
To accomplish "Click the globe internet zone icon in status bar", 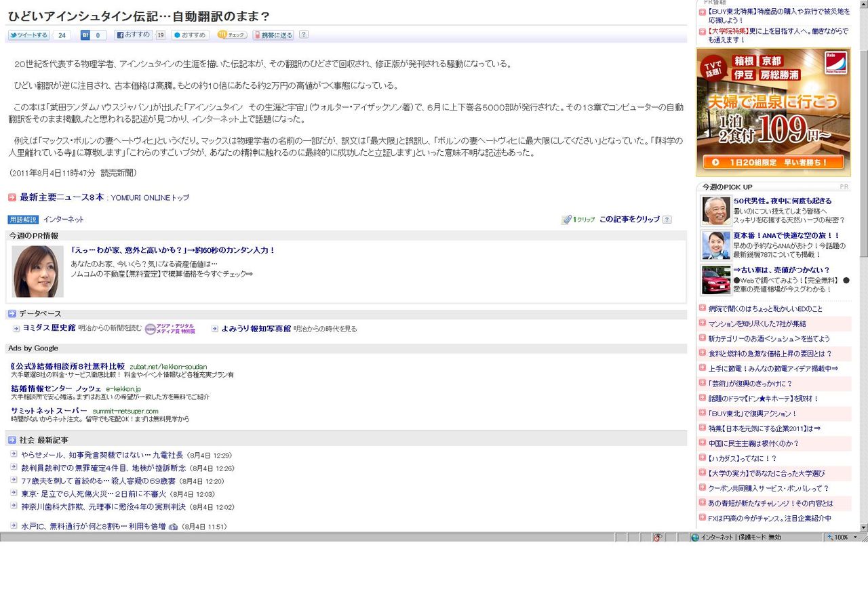I will (x=695, y=538).
